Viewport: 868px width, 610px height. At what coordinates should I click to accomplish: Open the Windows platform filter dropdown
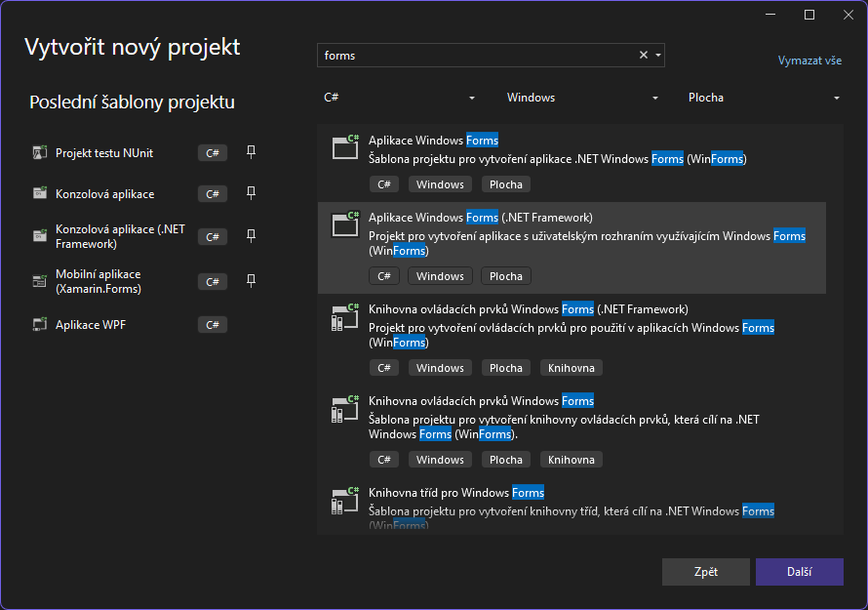[582, 98]
